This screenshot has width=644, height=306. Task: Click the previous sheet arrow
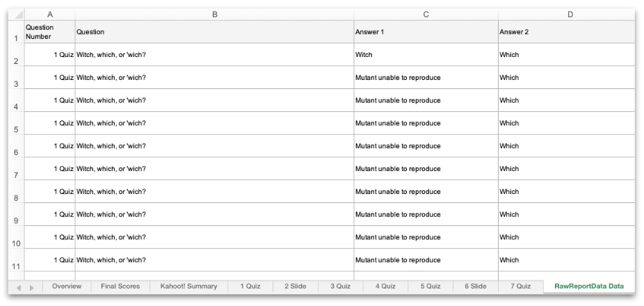[x=19, y=287]
